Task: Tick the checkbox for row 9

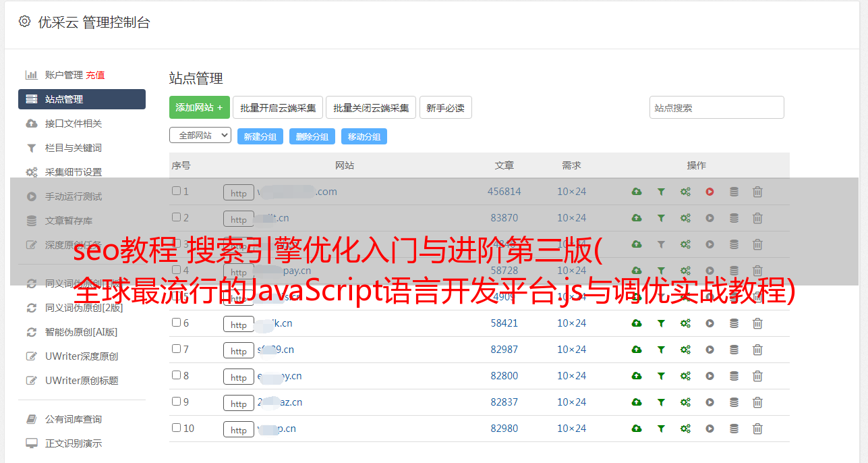Action: [176, 402]
